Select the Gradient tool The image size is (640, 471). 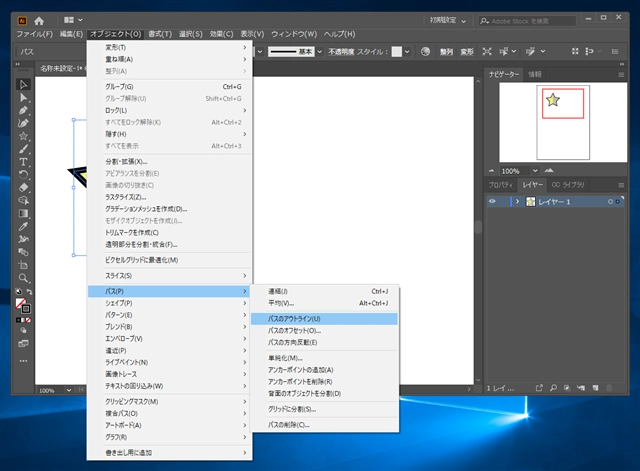tap(23, 213)
